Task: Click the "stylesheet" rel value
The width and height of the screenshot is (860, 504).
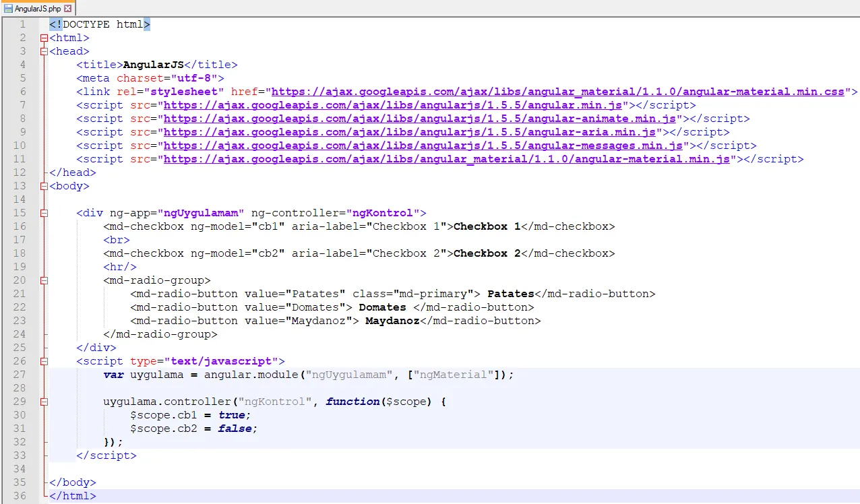Action: pyautogui.click(x=184, y=92)
